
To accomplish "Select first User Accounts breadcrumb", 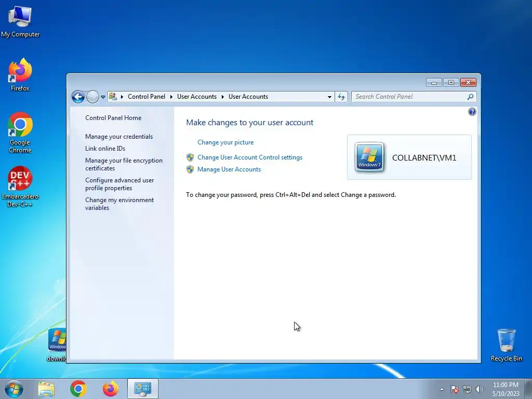I will (197, 97).
